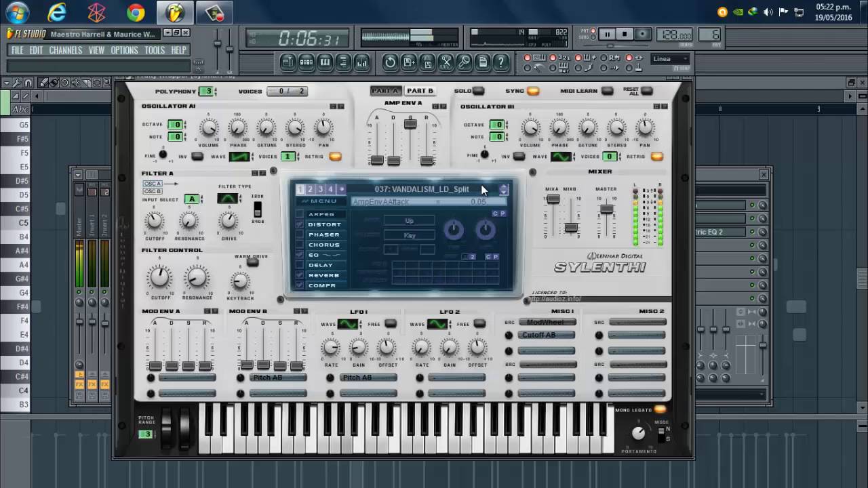868x488 pixels.
Task: Open the CHANNELS menu
Action: 66,50
